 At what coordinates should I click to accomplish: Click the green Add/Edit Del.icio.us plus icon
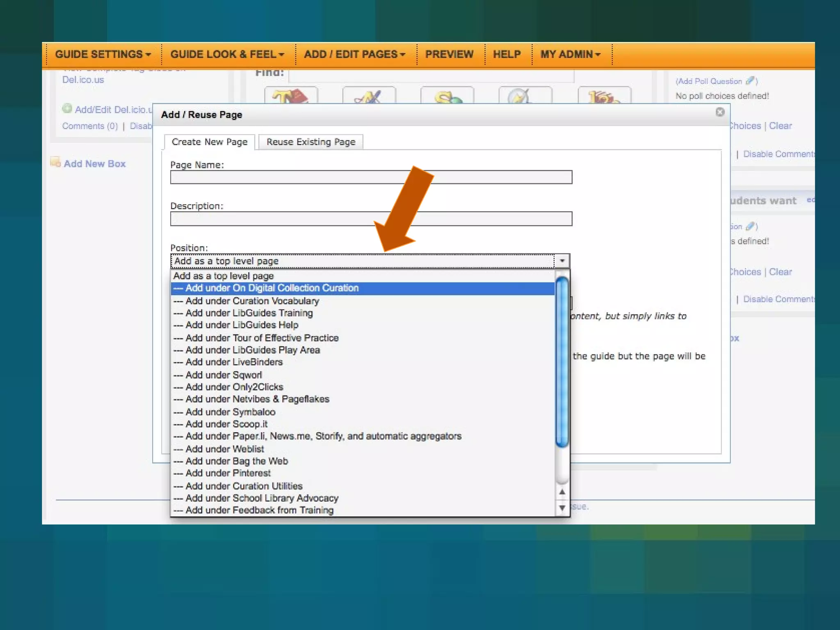pyautogui.click(x=67, y=109)
